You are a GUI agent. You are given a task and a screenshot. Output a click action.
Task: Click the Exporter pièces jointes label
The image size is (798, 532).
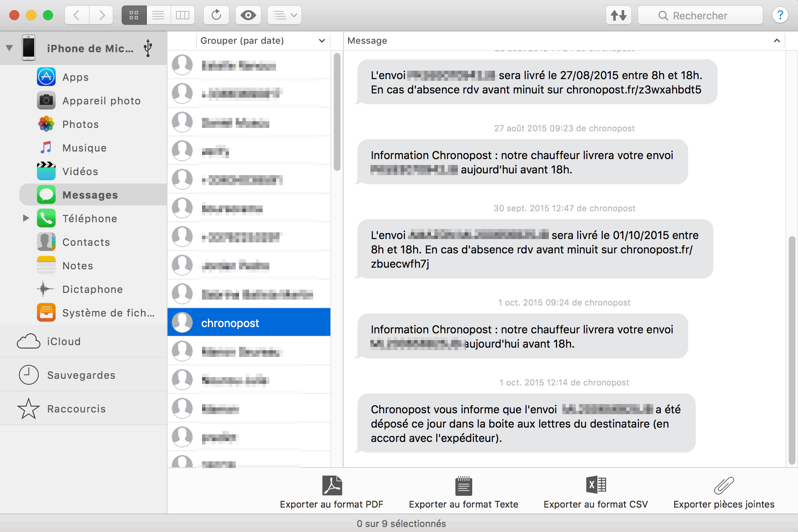[x=724, y=504]
